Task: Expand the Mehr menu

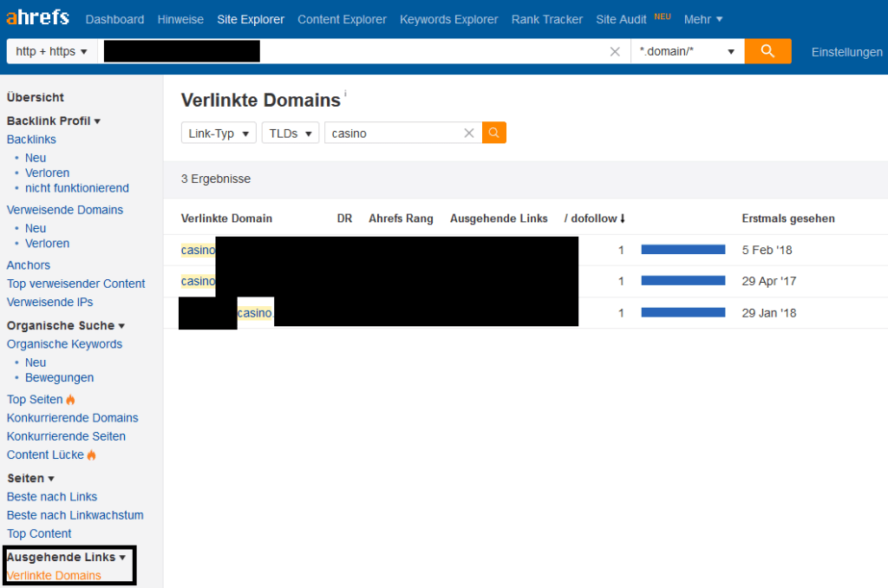Action: 702,19
